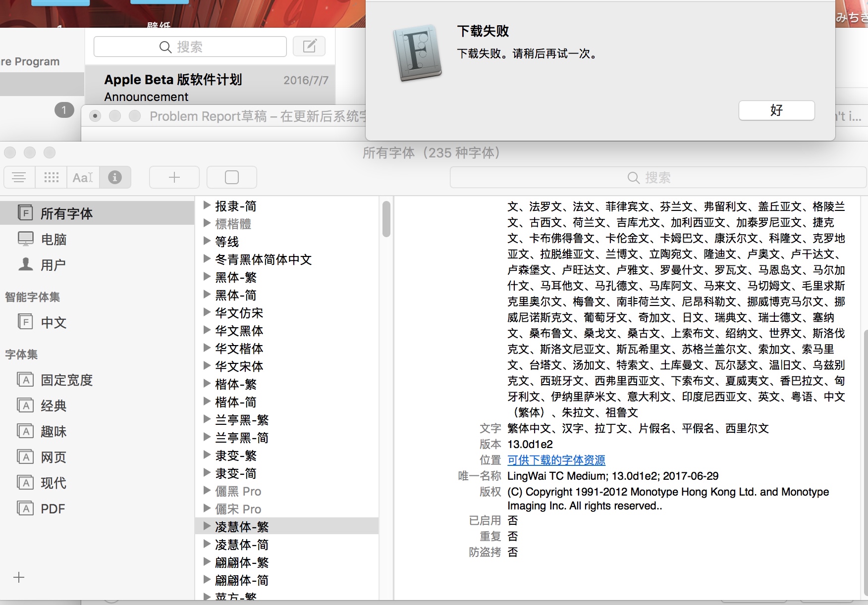This screenshot has width=868, height=605.
Task: Expand the 华文黑体 font family
Action: [x=207, y=330]
